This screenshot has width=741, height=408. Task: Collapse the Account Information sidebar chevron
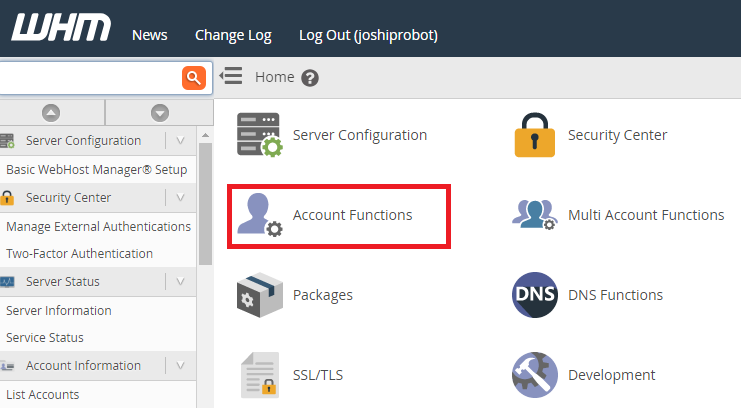click(x=180, y=365)
